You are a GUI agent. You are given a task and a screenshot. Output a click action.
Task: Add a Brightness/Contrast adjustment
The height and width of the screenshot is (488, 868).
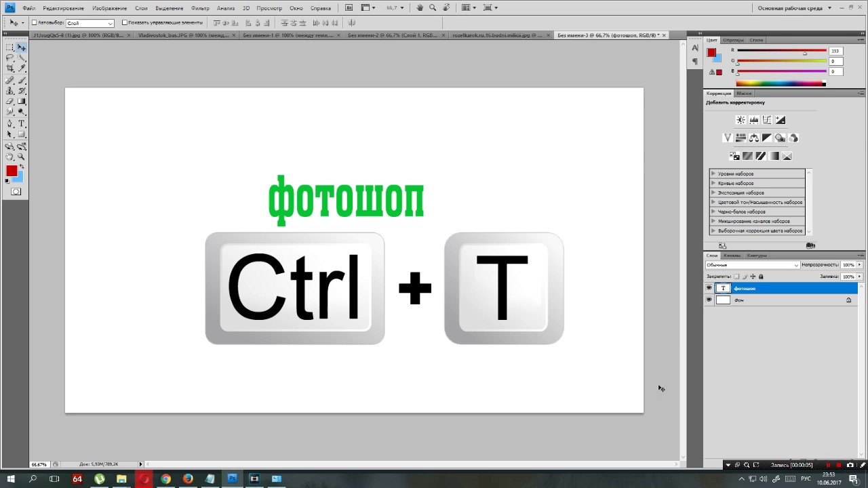click(741, 120)
